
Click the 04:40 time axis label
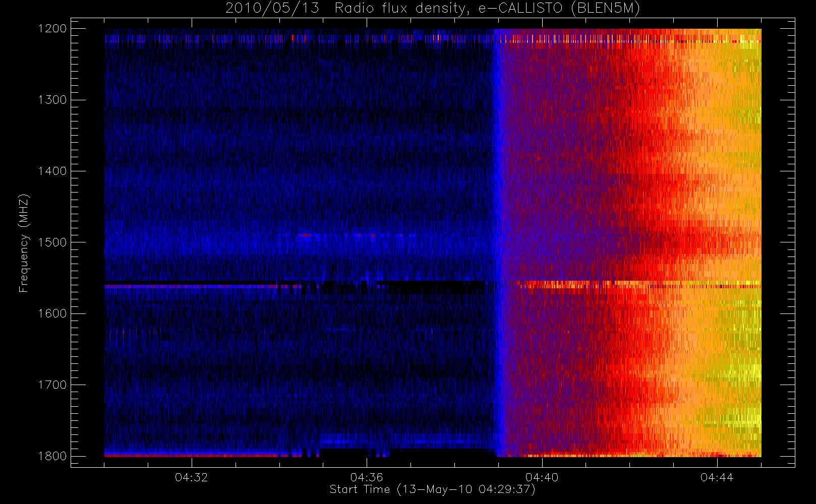pos(542,477)
